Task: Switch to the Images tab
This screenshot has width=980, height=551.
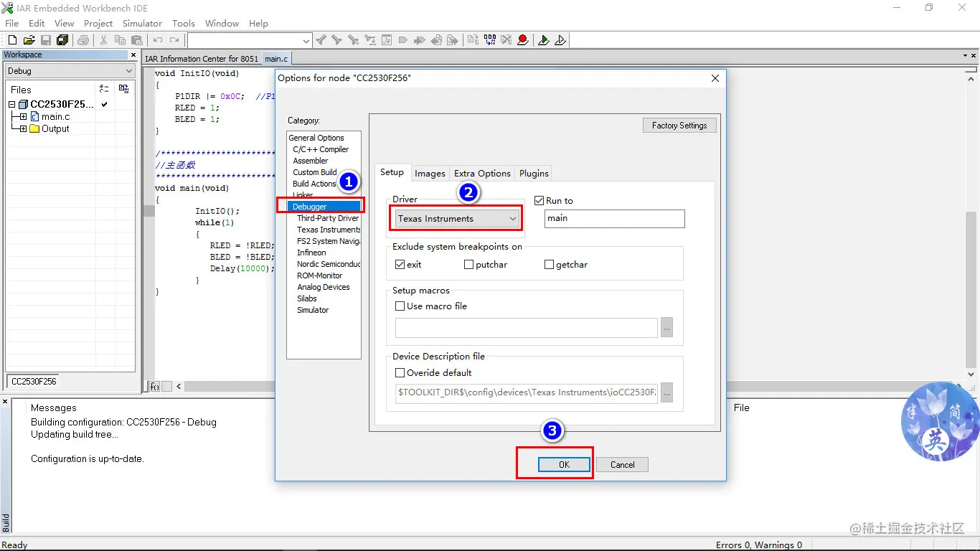Action: coord(430,174)
